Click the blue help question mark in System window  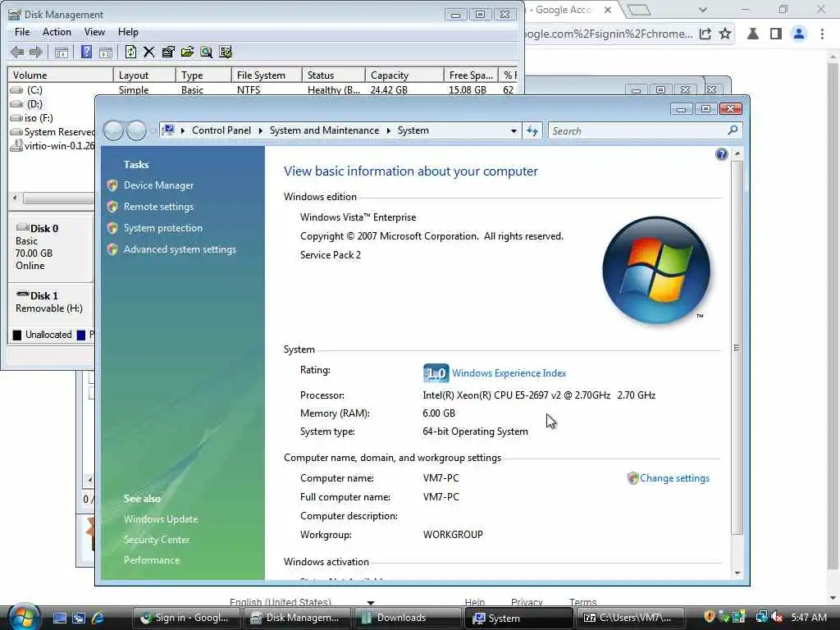(x=722, y=155)
